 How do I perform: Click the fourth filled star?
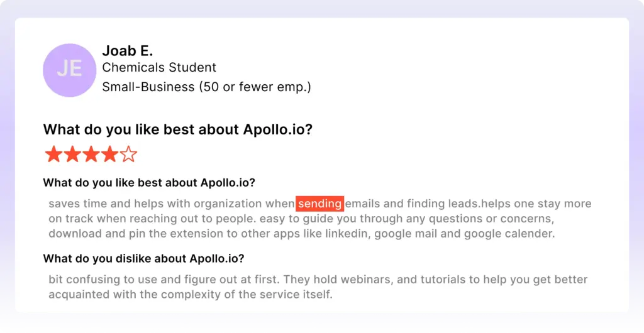(x=109, y=155)
